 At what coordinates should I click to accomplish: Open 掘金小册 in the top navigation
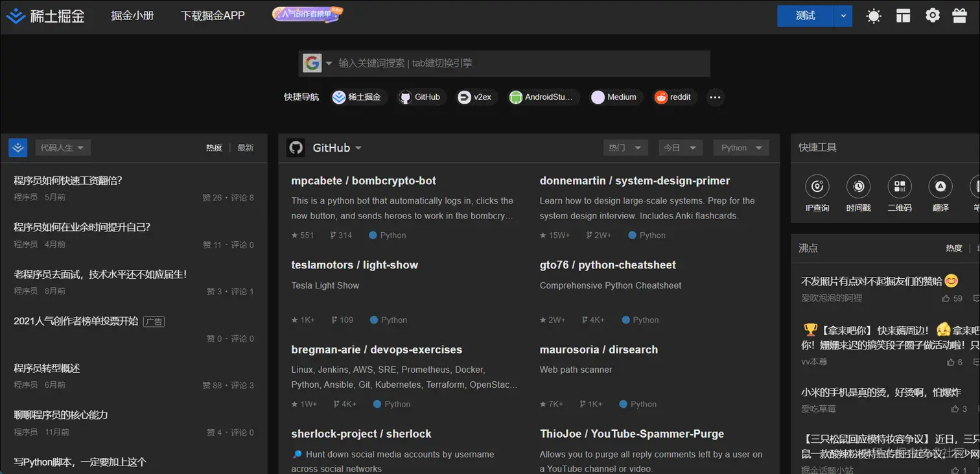133,16
